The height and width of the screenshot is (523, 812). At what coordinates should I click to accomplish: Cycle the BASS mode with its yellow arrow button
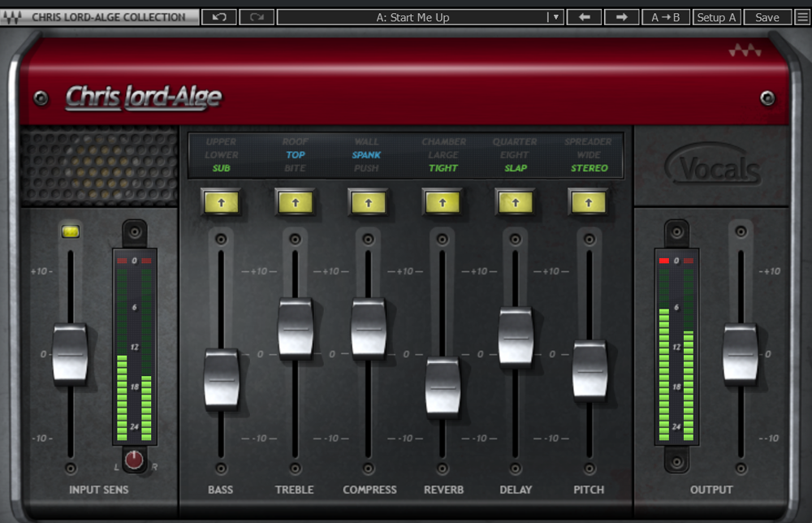pyautogui.click(x=221, y=202)
